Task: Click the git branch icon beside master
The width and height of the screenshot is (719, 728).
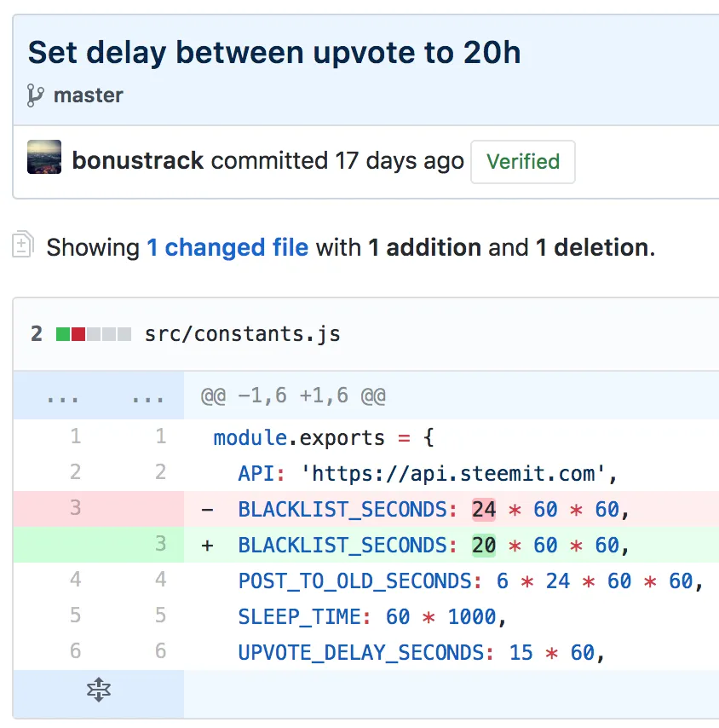Action: (x=35, y=95)
